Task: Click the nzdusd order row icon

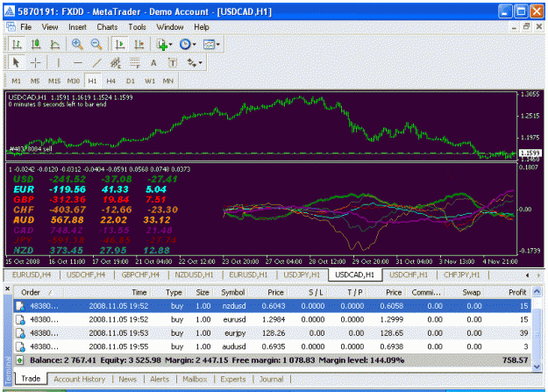Action: [x=20, y=306]
